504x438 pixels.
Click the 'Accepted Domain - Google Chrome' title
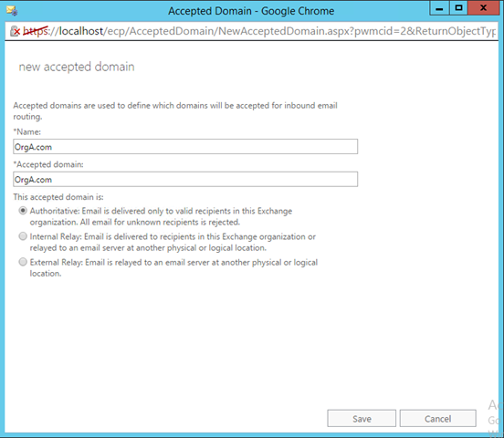click(251, 11)
